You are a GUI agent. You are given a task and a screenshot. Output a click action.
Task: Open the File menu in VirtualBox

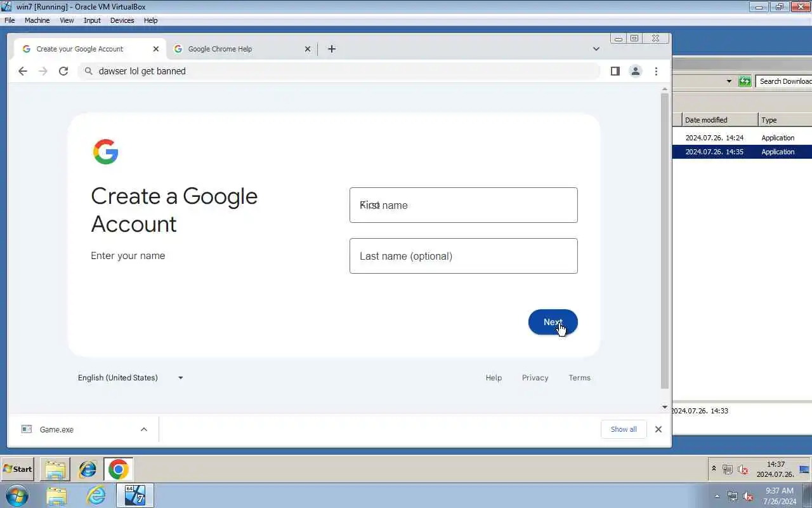coord(10,20)
